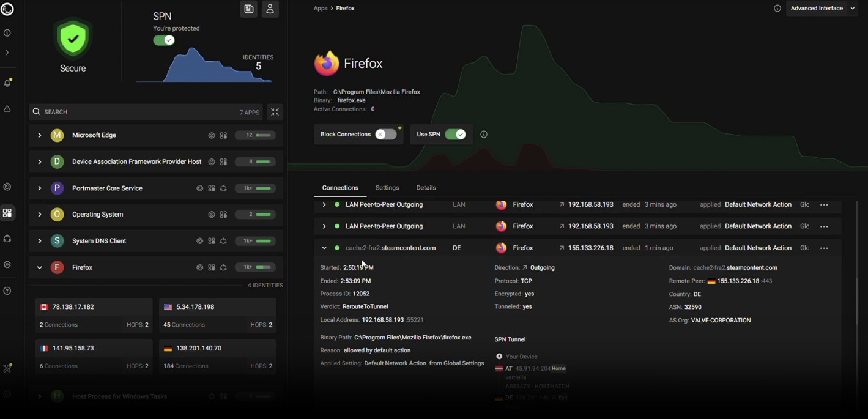Screen dimensions: 868x419
Task: Click info icon next to Advanced Interface
Action: pos(777,9)
